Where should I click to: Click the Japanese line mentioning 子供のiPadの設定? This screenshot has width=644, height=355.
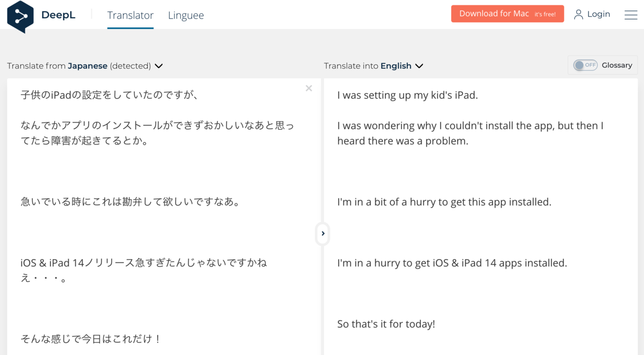coord(110,95)
